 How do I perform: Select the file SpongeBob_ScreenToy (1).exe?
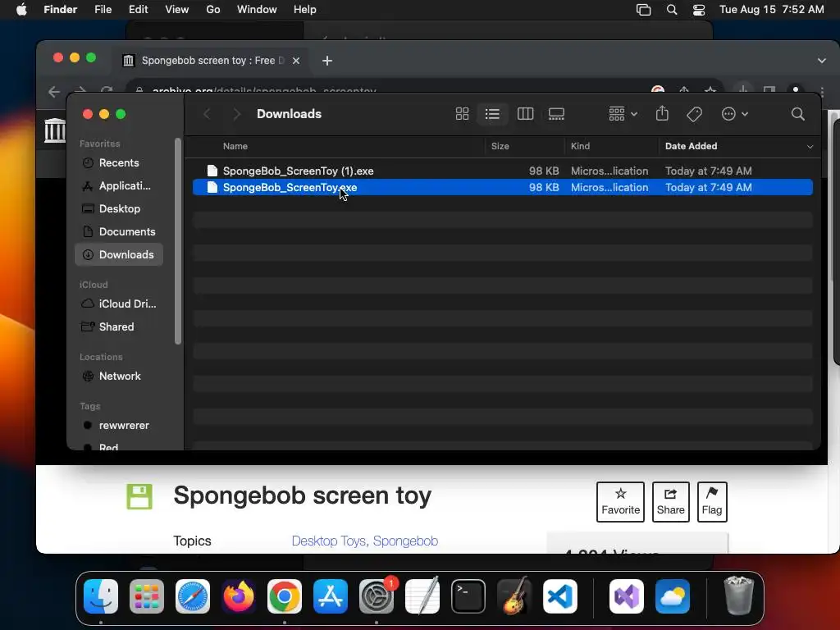(x=503, y=171)
